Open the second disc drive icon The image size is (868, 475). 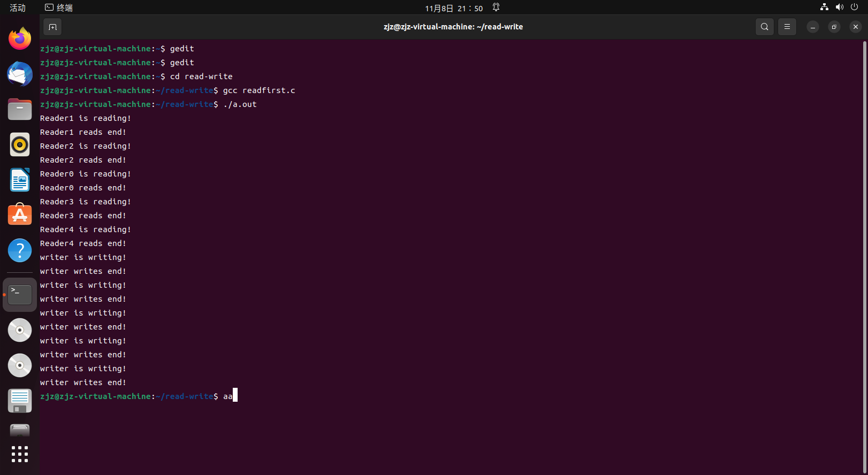[20, 365]
